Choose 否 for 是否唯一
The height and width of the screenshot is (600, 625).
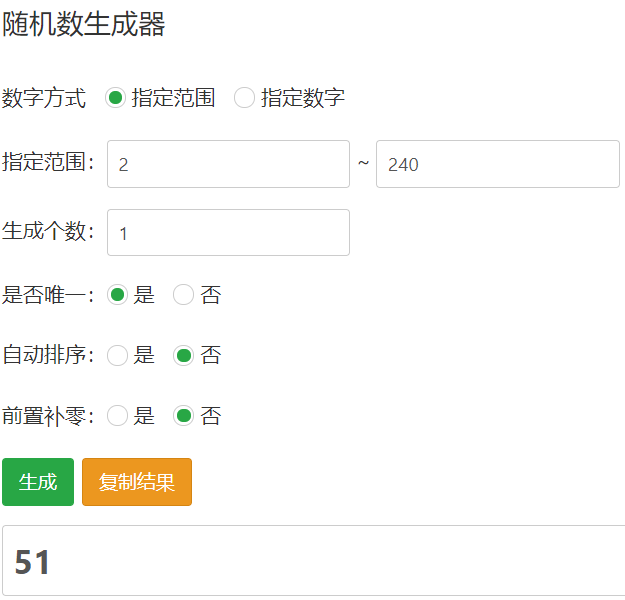click(x=183, y=295)
